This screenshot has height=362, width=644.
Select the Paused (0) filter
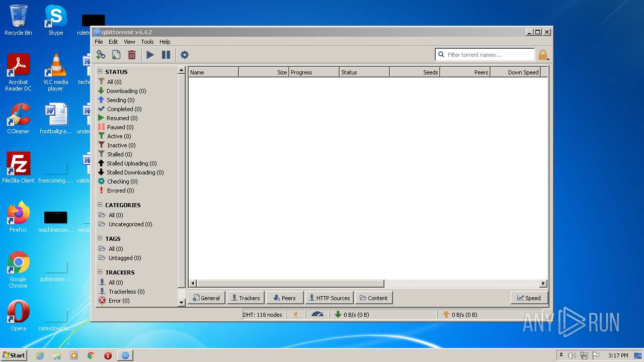coord(115,127)
